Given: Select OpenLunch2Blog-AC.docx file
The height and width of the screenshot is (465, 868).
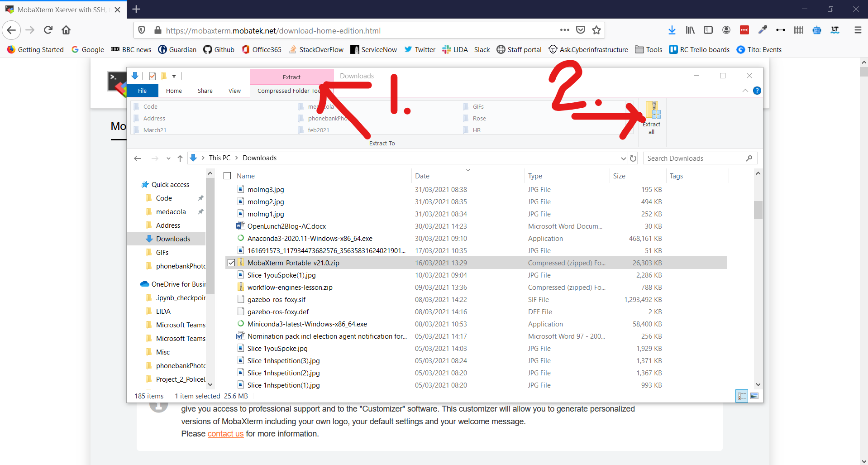Looking at the screenshot, I should coord(286,226).
